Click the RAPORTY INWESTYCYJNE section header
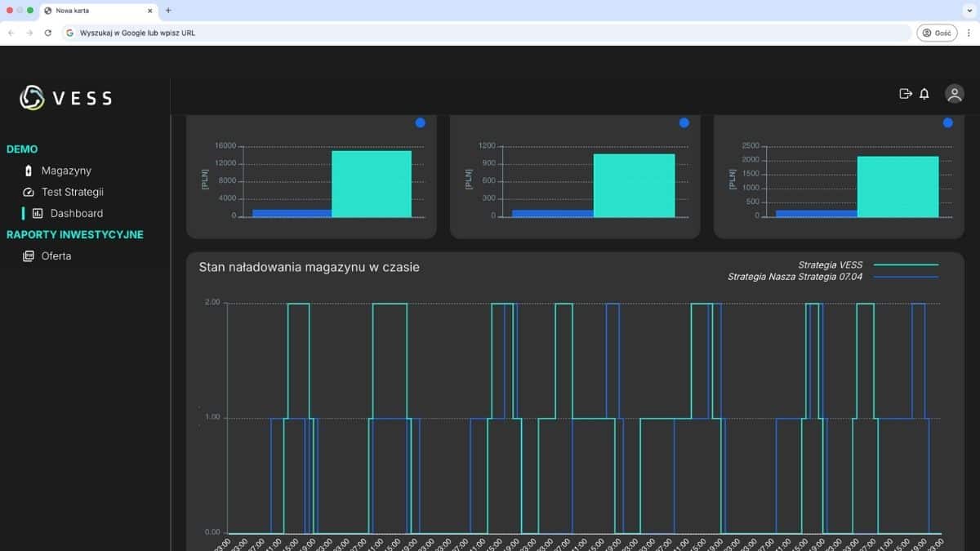This screenshot has height=551, width=980. pyautogui.click(x=75, y=234)
